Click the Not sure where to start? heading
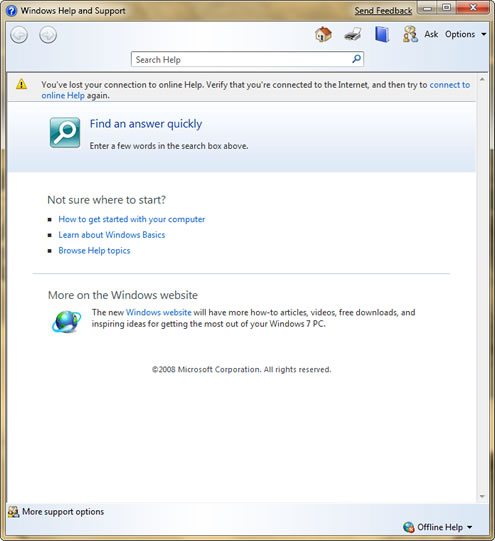This screenshot has height=541, width=495. pos(107,200)
